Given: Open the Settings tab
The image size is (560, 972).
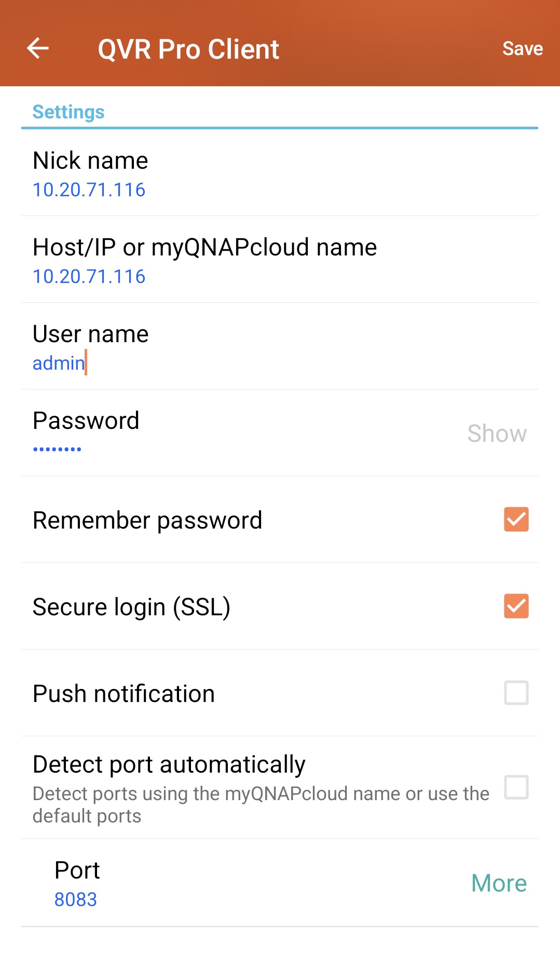Looking at the screenshot, I should pyautogui.click(x=69, y=112).
